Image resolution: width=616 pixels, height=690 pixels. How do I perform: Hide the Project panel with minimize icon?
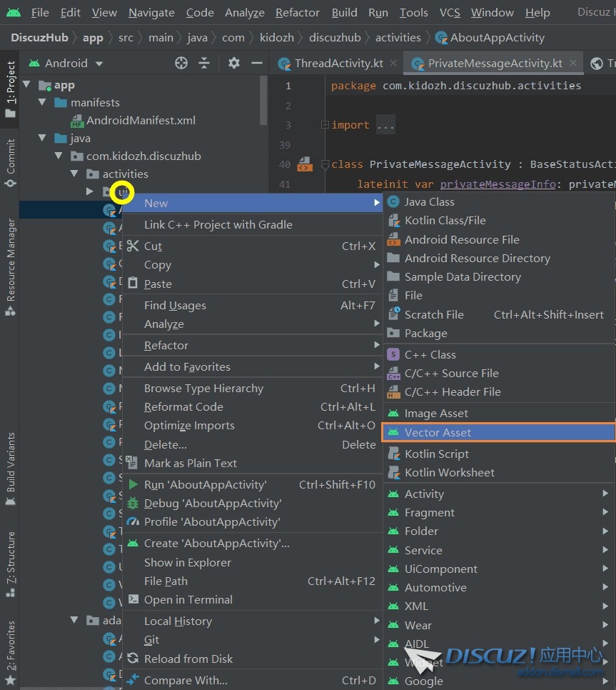tap(257, 64)
